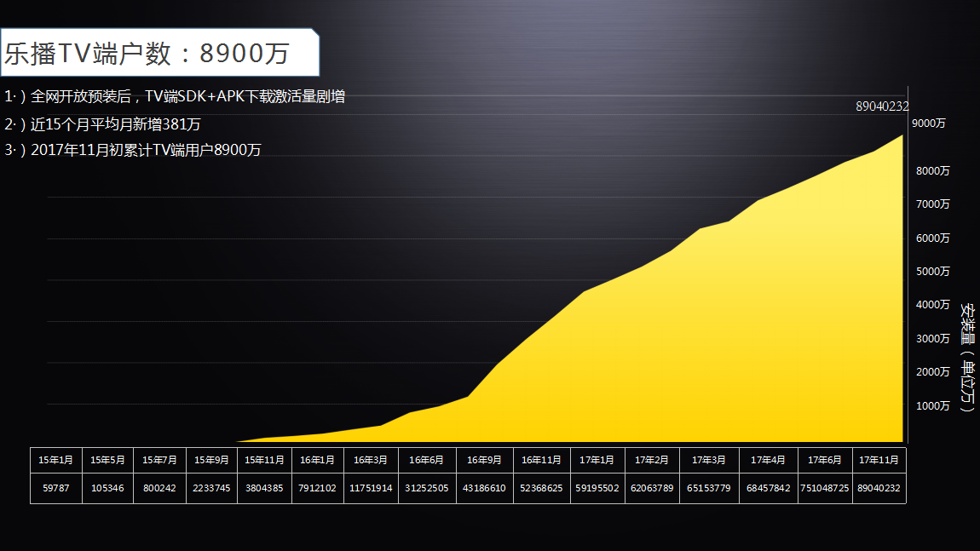Click the 5000万 axis label

(932, 272)
